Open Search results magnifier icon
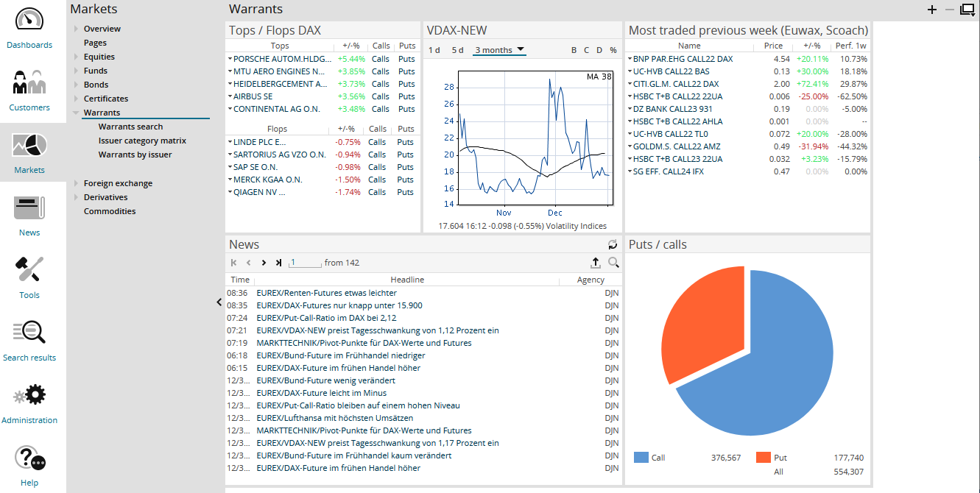980x493 pixels. click(x=29, y=333)
